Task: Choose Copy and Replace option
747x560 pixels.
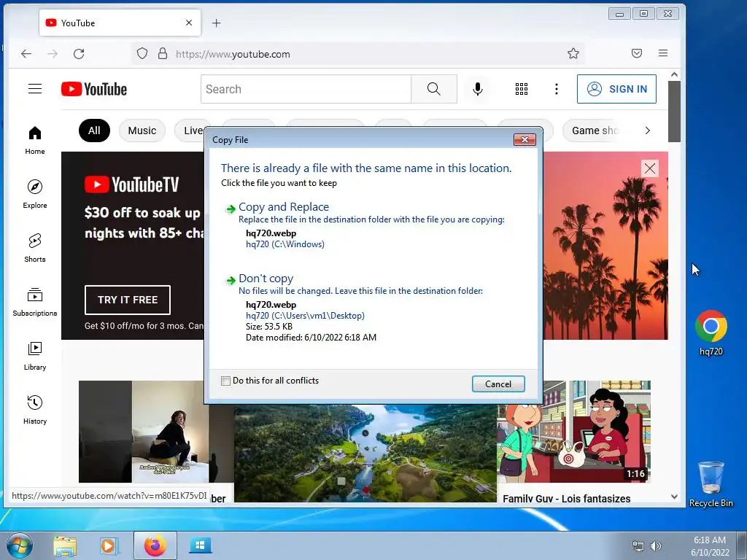Action: click(284, 206)
